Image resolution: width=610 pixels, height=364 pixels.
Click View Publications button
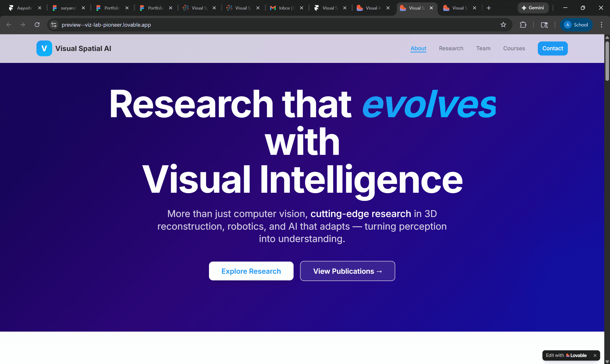tap(347, 271)
